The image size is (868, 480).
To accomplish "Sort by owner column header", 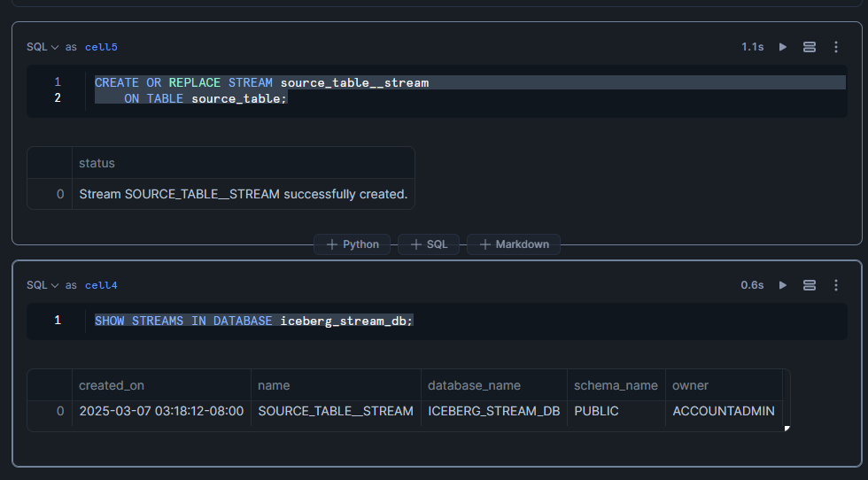I will point(724,385).
